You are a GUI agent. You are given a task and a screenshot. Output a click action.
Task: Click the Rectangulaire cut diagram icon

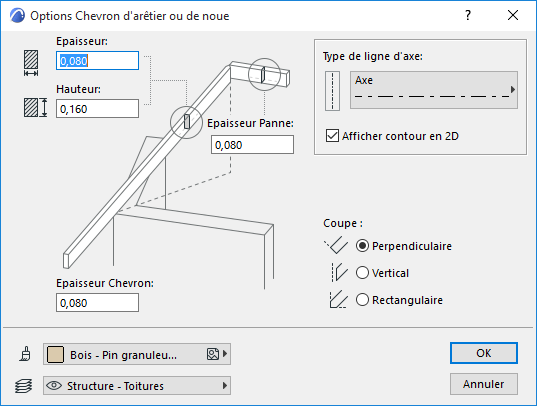click(x=338, y=299)
